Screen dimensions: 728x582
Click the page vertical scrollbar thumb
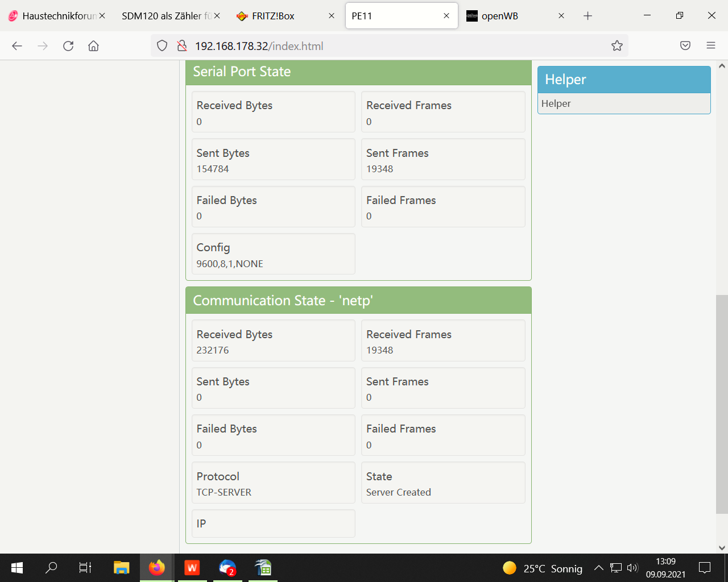click(x=722, y=404)
